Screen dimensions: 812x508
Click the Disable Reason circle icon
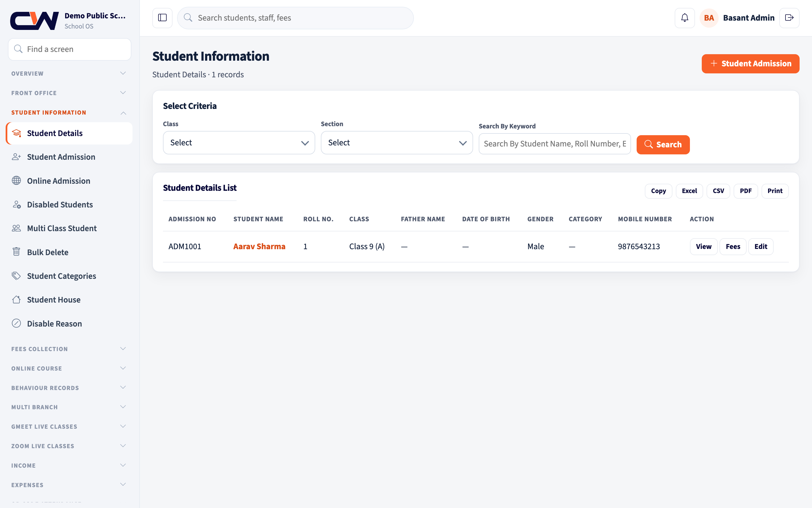(16, 323)
